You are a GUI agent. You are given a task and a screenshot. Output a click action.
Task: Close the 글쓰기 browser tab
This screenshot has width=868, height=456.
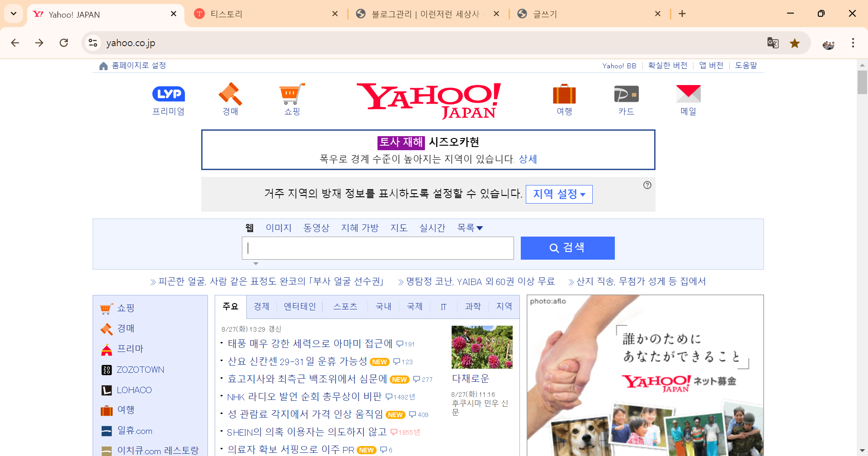[x=658, y=14]
